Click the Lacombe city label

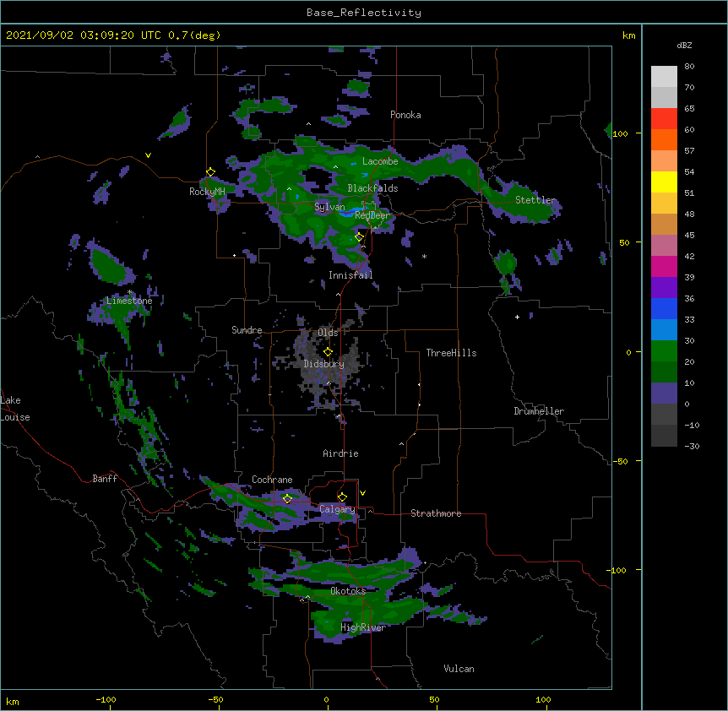[380, 161]
